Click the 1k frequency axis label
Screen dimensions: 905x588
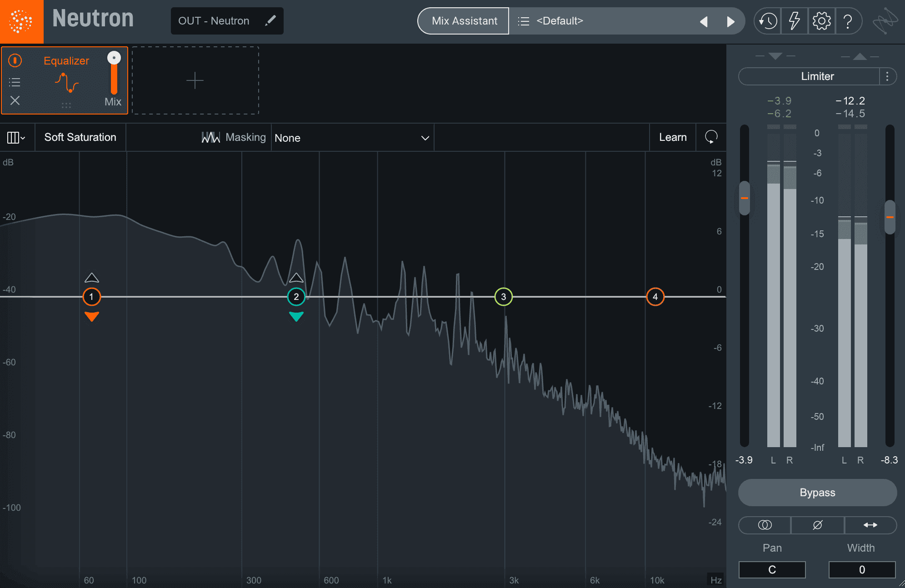(387, 580)
